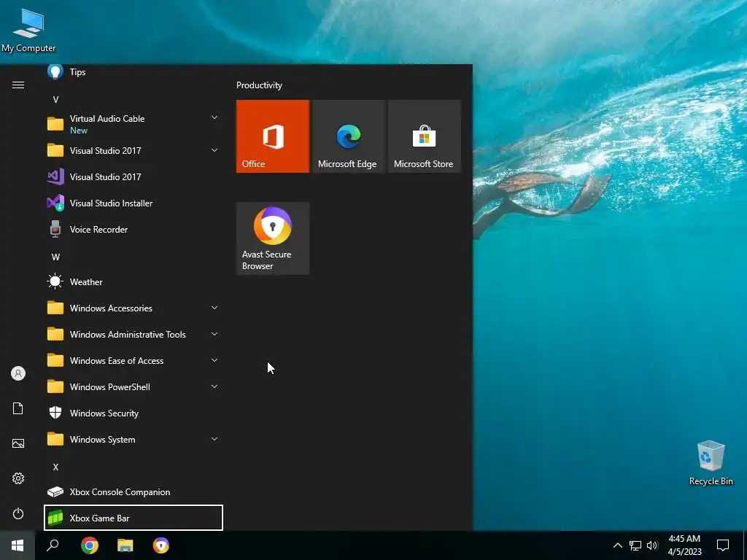This screenshot has height=560, width=747.
Task: Open Avast Secure Browser from the taskbar
Action: click(161, 545)
